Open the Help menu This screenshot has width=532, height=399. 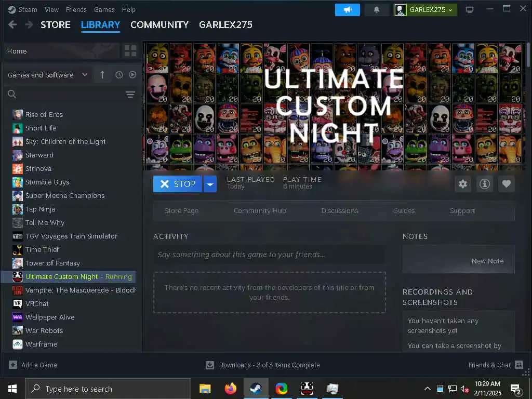pos(129,9)
